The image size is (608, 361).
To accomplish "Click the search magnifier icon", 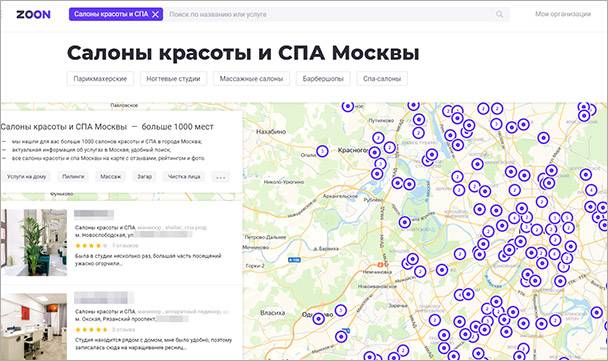I will 499,14.
